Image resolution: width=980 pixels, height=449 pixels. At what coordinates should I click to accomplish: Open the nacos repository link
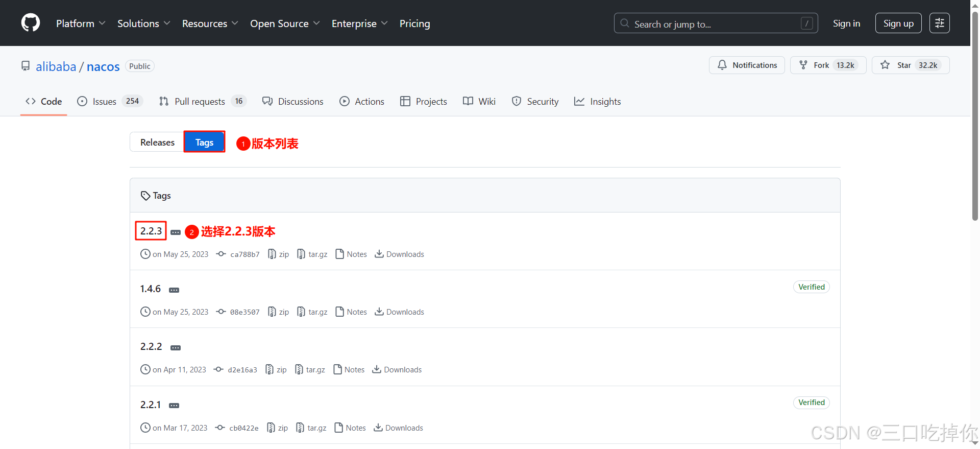click(x=103, y=66)
